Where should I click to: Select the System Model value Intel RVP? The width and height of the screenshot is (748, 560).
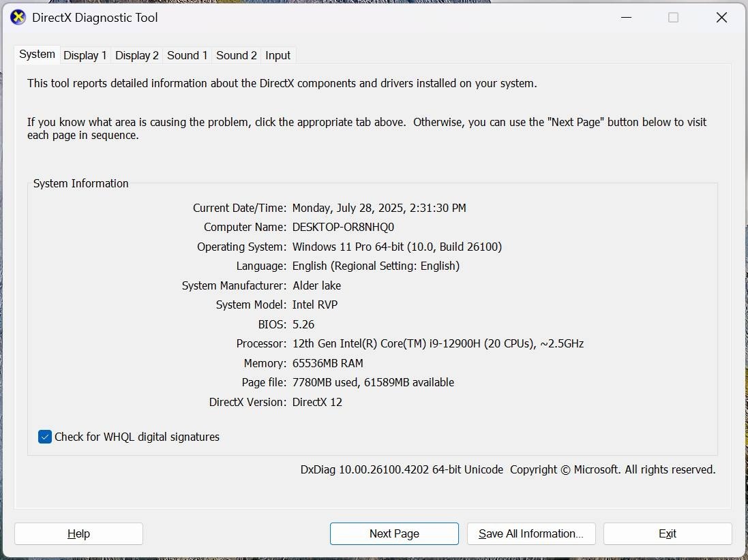(315, 305)
